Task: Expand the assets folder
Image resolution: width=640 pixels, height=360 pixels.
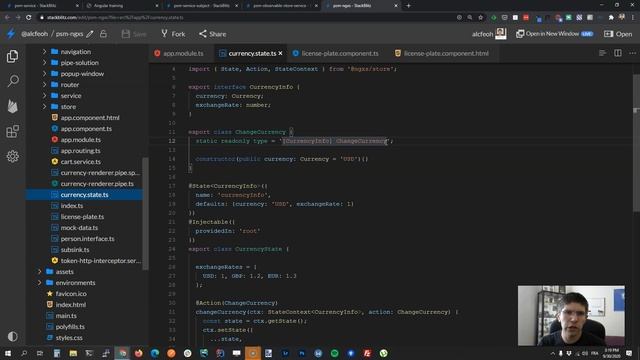Action: [40, 272]
